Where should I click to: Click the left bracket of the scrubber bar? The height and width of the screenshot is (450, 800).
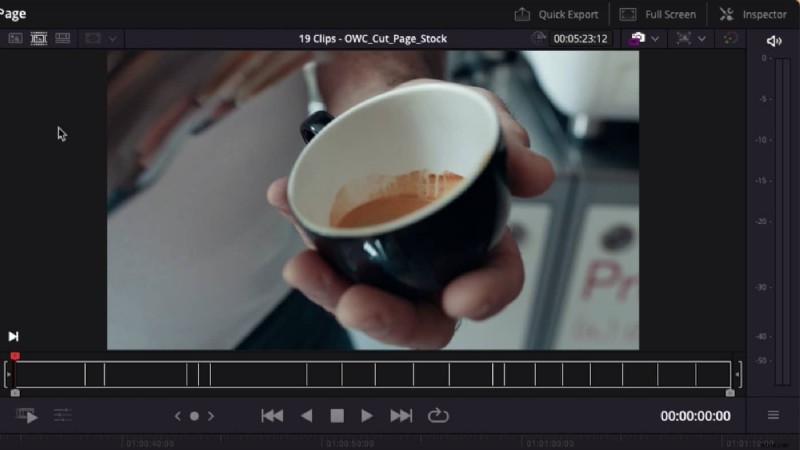[x=8, y=374]
